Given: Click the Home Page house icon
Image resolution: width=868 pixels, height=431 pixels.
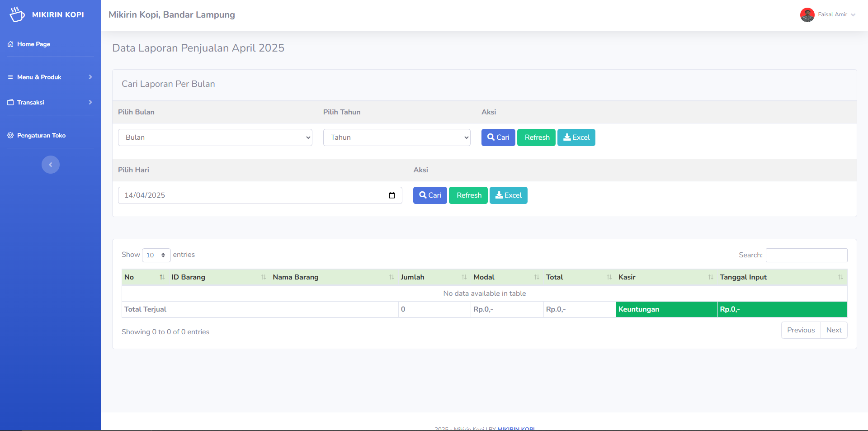Looking at the screenshot, I should point(10,44).
